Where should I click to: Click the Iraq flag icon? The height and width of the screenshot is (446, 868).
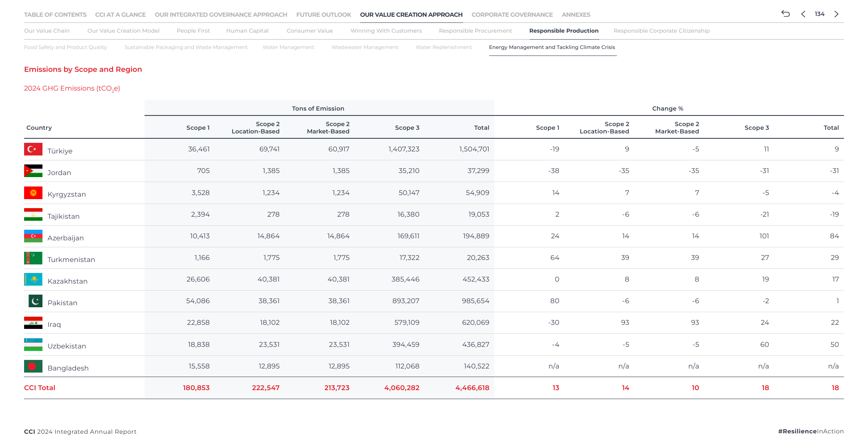pyautogui.click(x=33, y=323)
